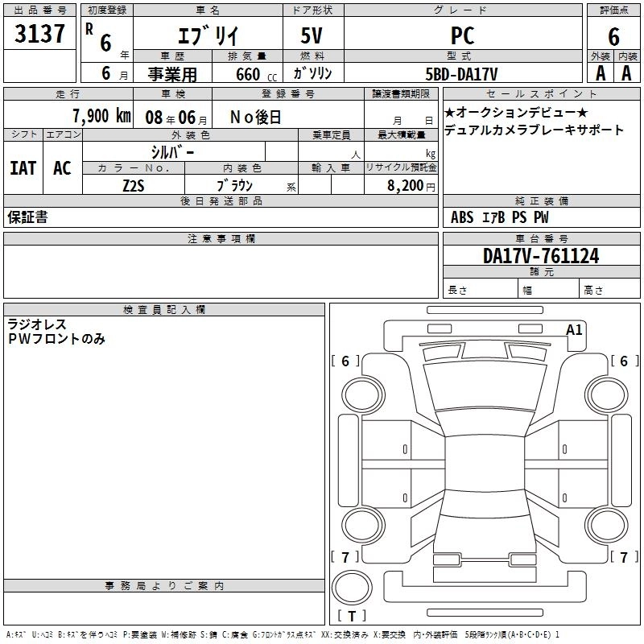Select the shift type IAT
The width and height of the screenshot is (644, 644).
point(23,168)
